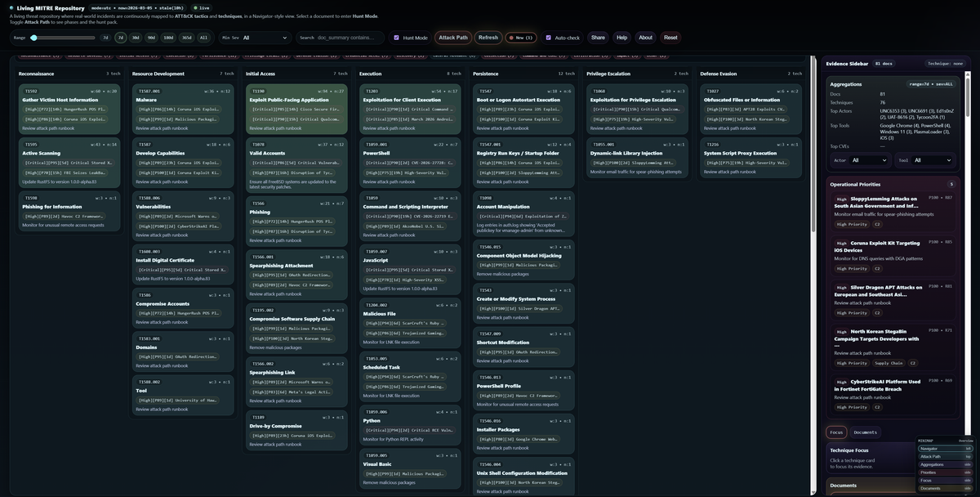Open the Min Sev dropdown

coord(264,36)
